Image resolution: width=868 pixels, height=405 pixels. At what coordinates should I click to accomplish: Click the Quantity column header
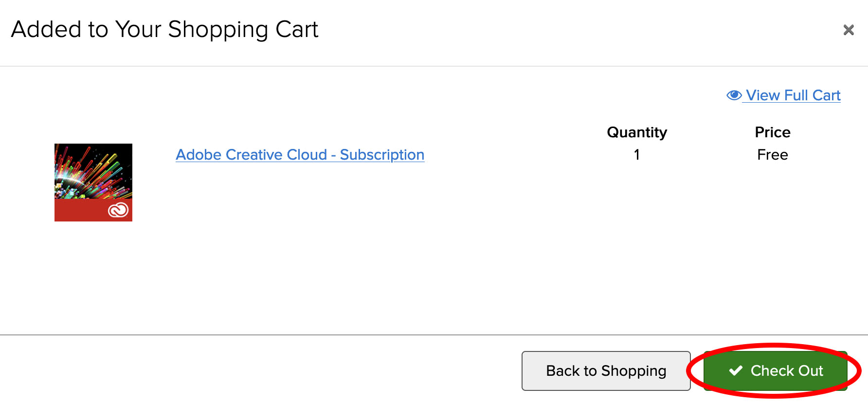[637, 132]
